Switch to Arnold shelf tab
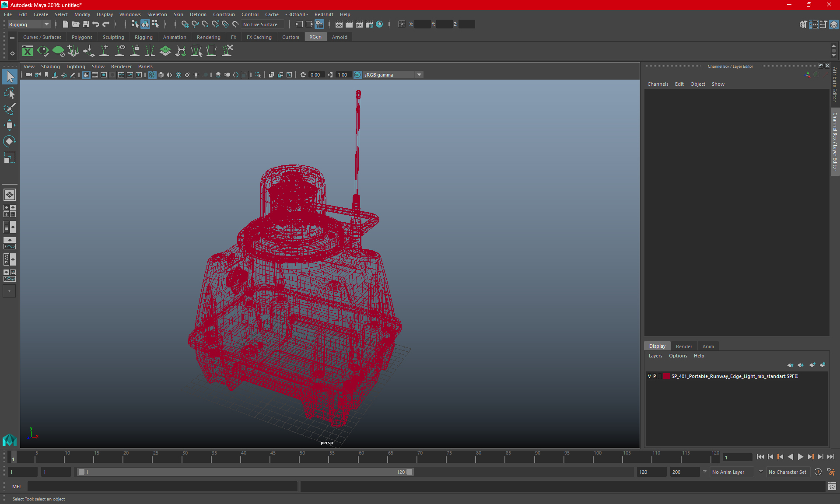 point(339,37)
